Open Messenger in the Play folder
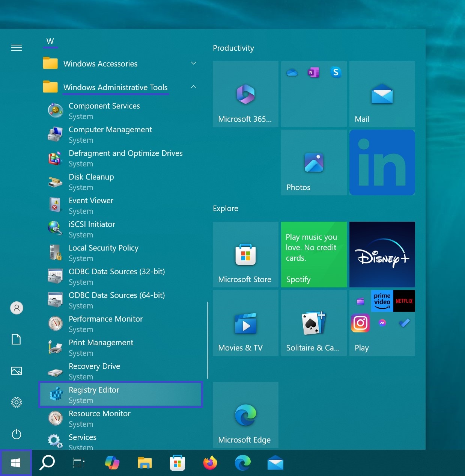The width and height of the screenshot is (465, 476). tap(382, 323)
